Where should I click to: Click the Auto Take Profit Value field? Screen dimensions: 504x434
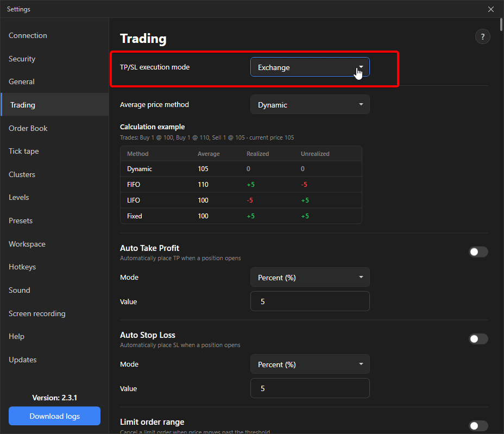[x=310, y=301]
